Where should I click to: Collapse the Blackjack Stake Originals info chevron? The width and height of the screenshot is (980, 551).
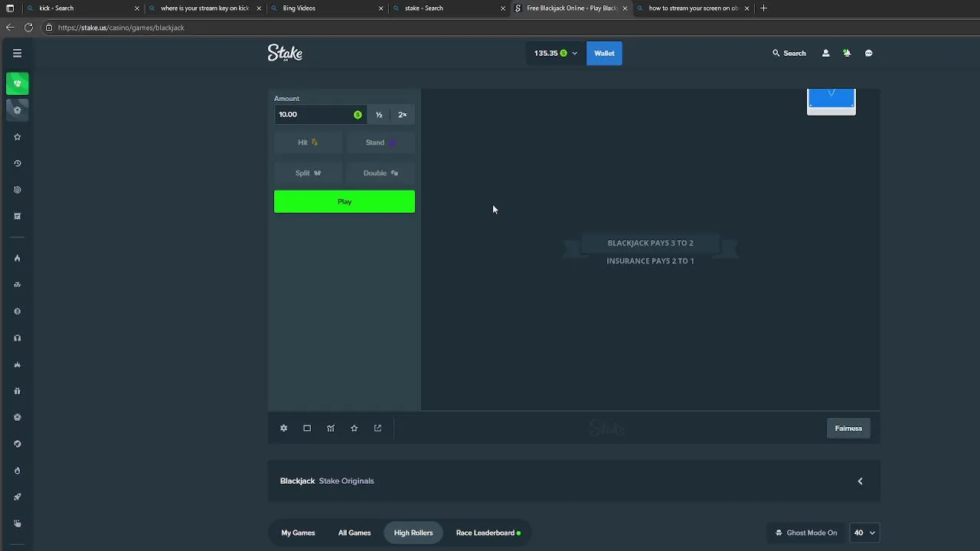(860, 481)
